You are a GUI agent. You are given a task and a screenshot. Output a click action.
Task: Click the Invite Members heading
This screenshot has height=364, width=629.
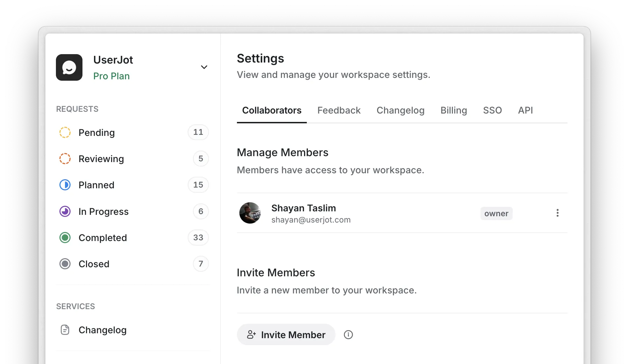click(x=276, y=273)
